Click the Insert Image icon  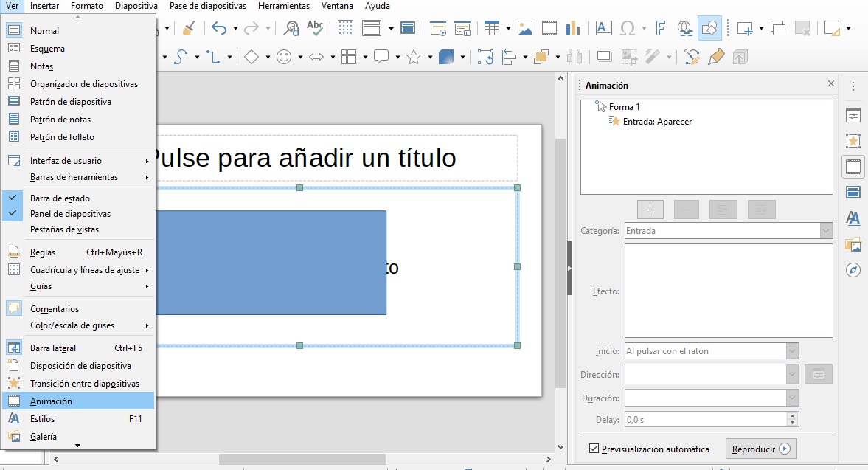(525, 28)
